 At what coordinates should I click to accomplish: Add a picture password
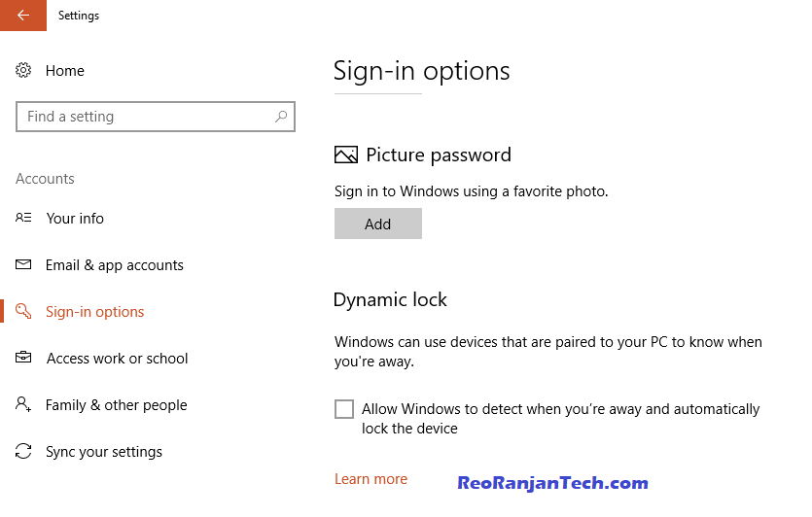(378, 224)
